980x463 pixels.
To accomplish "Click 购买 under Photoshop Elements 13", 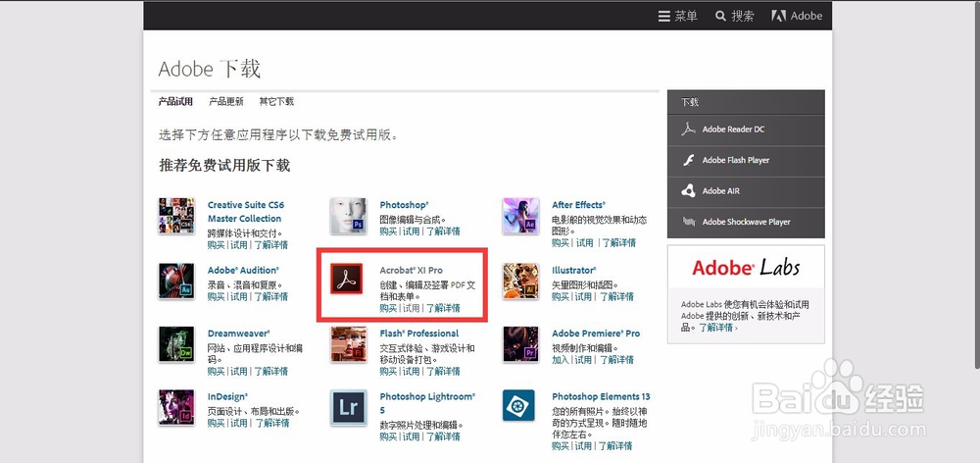I will click(x=560, y=446).
